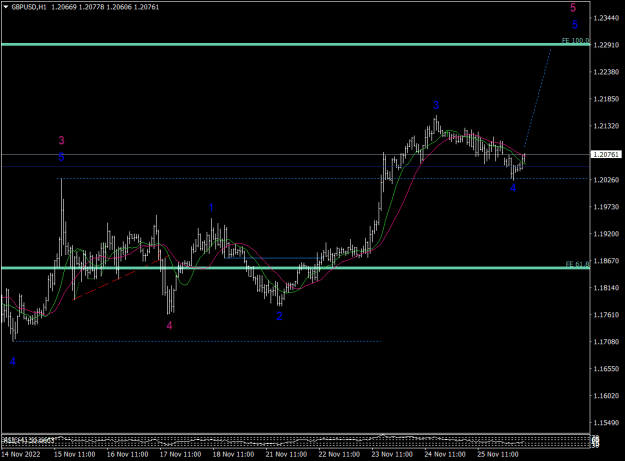This screenshot has width=625, height=461.
Task: Click the 23 Nov 11:00 time label
Action: [x=392, y=454]
